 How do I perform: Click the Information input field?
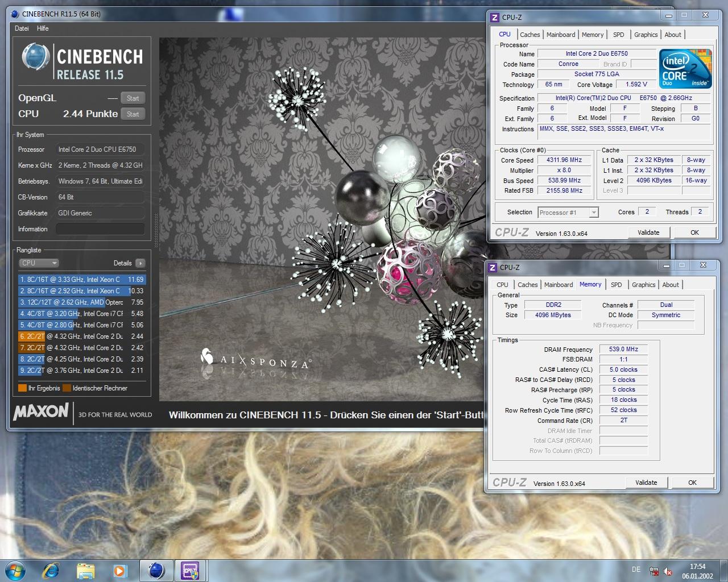(x=100, y=229)
